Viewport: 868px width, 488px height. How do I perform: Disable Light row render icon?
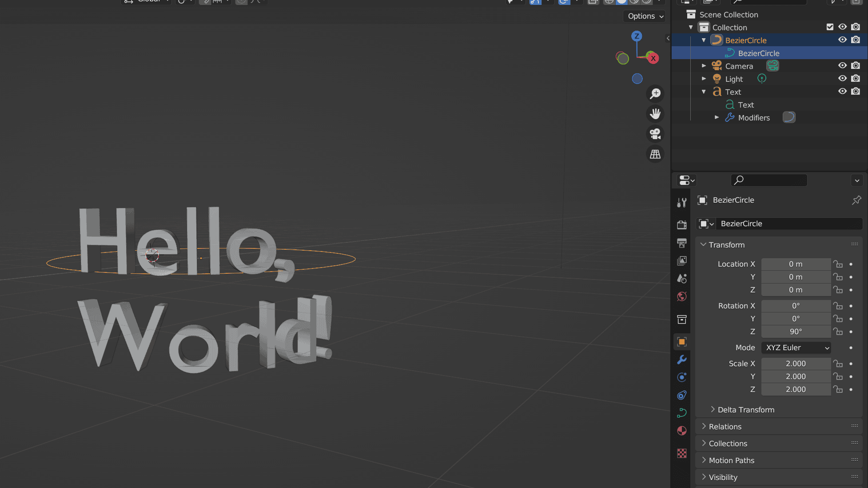click(x=856, y=79)
